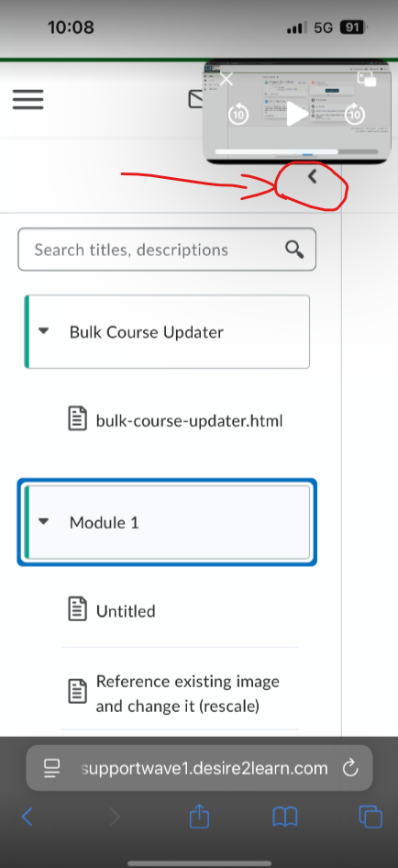Viewport: 398px width, 868px height.
Task: Close the picture-in-picture video
Action: tap(227, 79)
